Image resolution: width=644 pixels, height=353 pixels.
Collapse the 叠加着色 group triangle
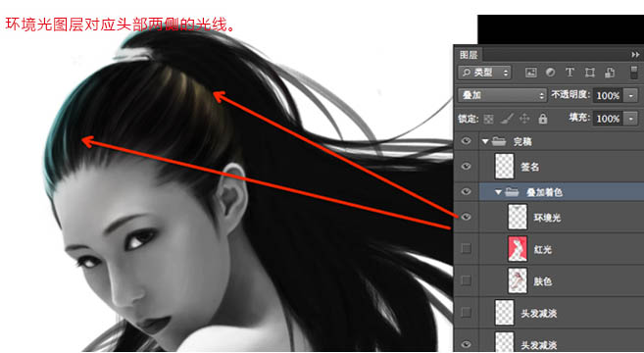[498, 192]
